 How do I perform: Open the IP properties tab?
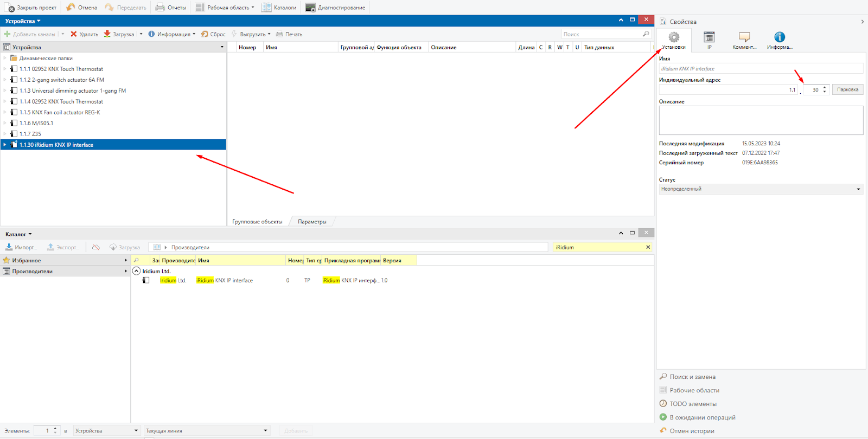[x=709, y=40]
